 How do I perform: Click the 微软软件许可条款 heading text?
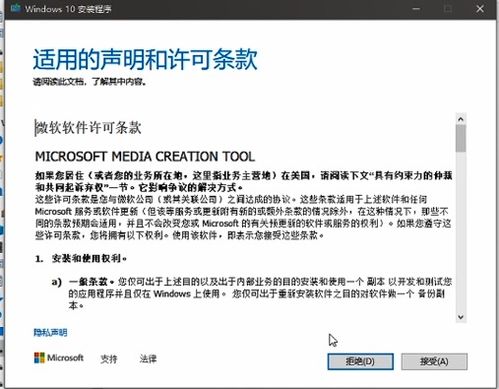[x=88, y=128]
